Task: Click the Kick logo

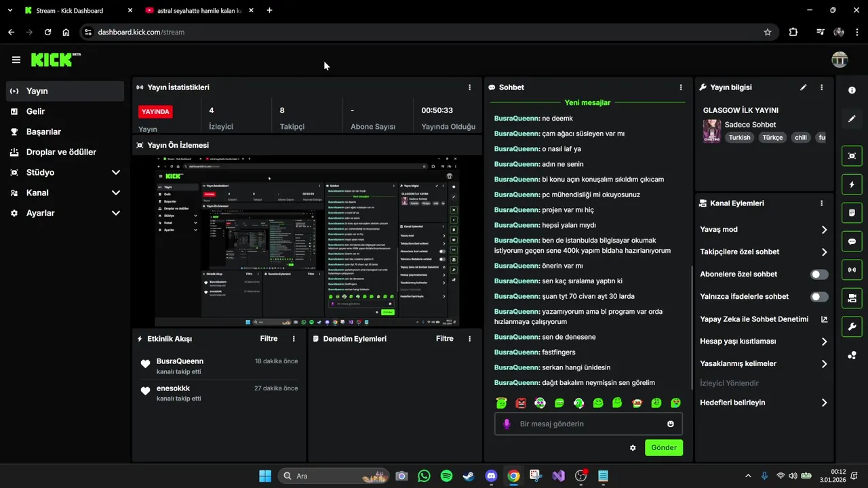Action: [x=56, y=60]
